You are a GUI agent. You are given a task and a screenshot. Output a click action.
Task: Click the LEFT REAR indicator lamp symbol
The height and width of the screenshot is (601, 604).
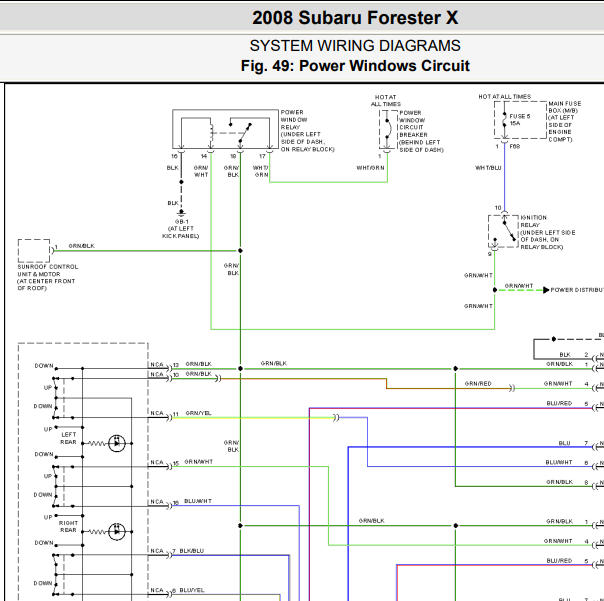coord(117,443)
